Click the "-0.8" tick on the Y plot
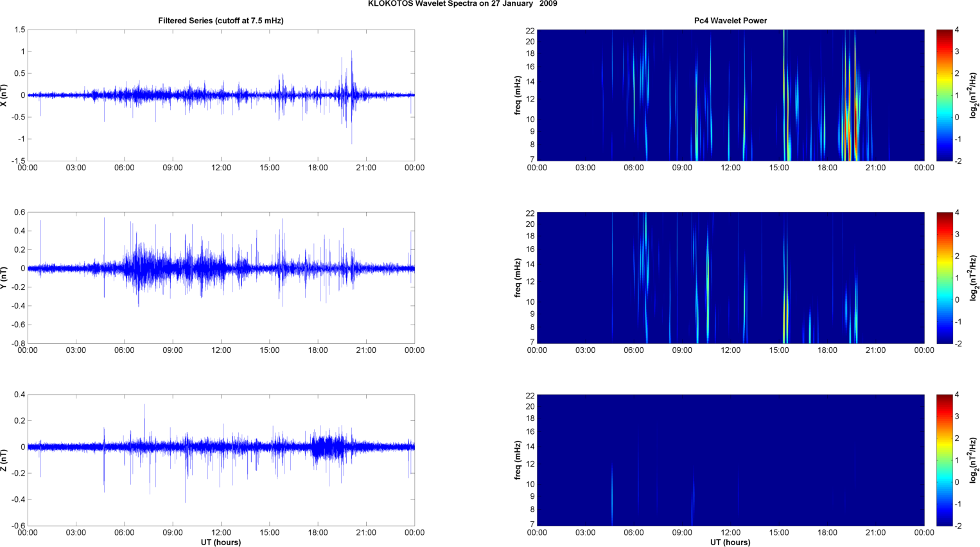980x547 pixels. pos(18,343)
